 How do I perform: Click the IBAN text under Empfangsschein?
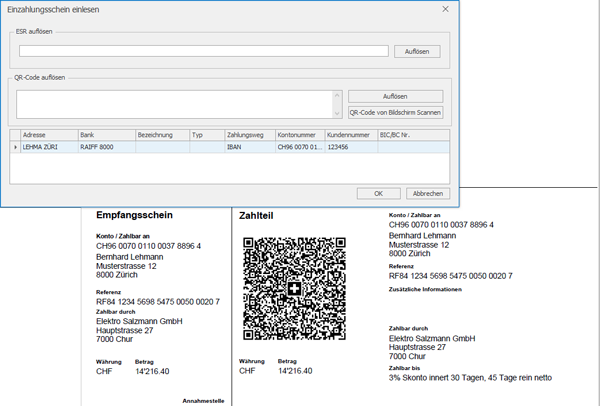[148, 246]
